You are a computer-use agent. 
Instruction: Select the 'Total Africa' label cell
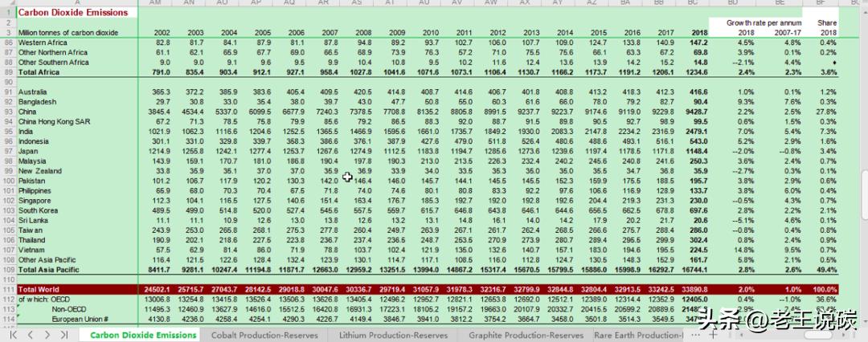click(77, 72)
